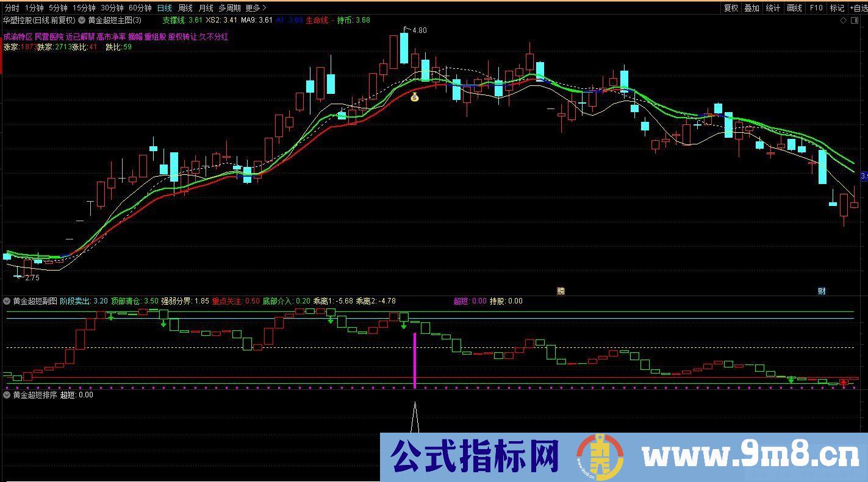
Task: Click the 持股: 0.00 value
Action: [506, 301]
